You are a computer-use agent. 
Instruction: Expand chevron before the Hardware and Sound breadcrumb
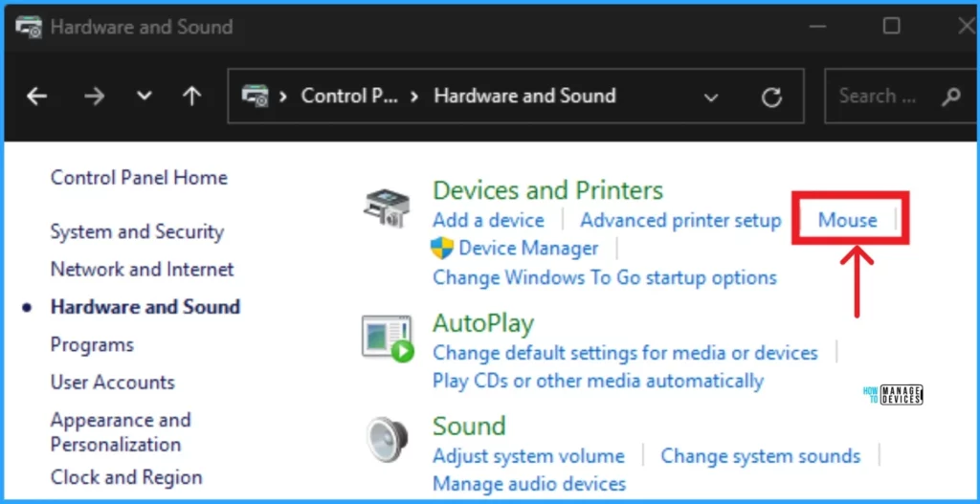[414, 97]
